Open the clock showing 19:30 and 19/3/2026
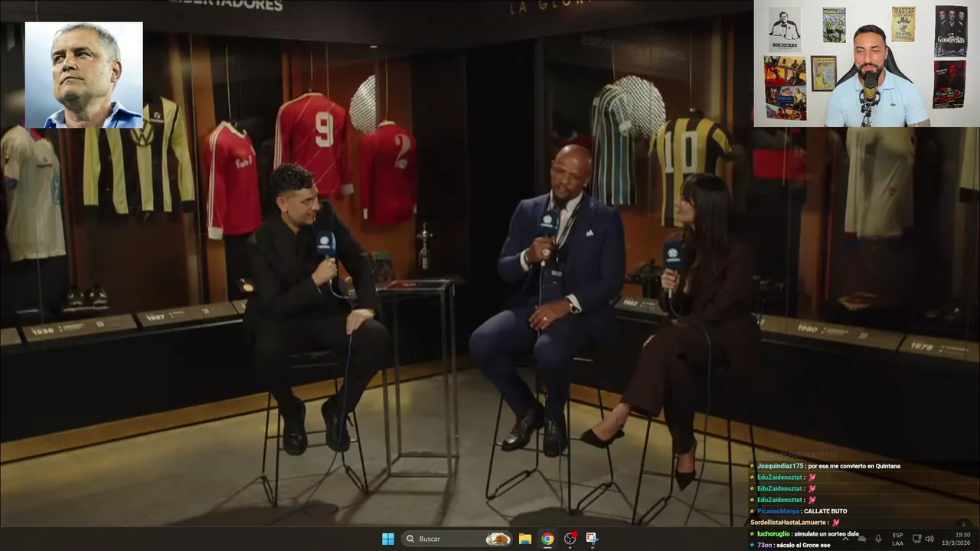Viewport: 980px width, 551px height. tap(956, 539)
